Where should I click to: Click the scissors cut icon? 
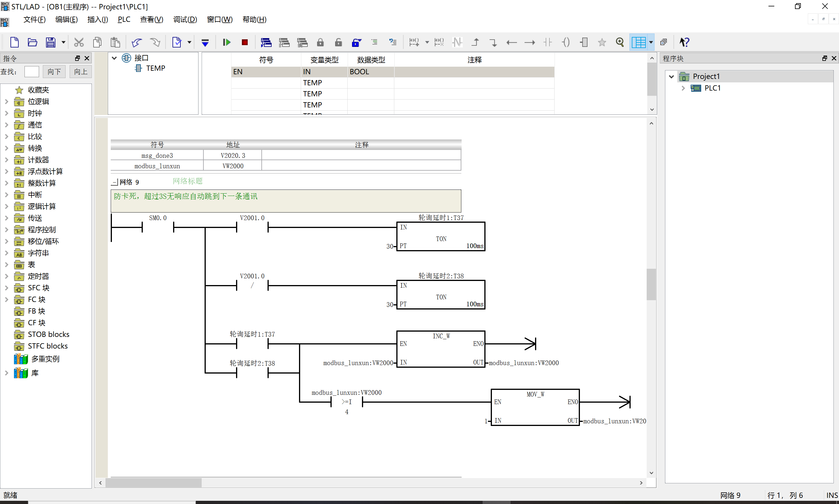pyautogui.click(x=79, y=42)
